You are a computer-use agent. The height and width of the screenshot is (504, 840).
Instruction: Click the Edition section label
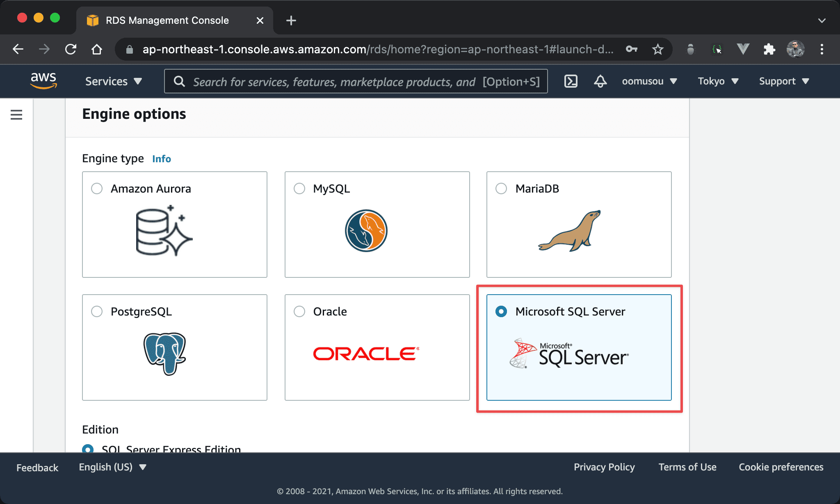point(100,429)
